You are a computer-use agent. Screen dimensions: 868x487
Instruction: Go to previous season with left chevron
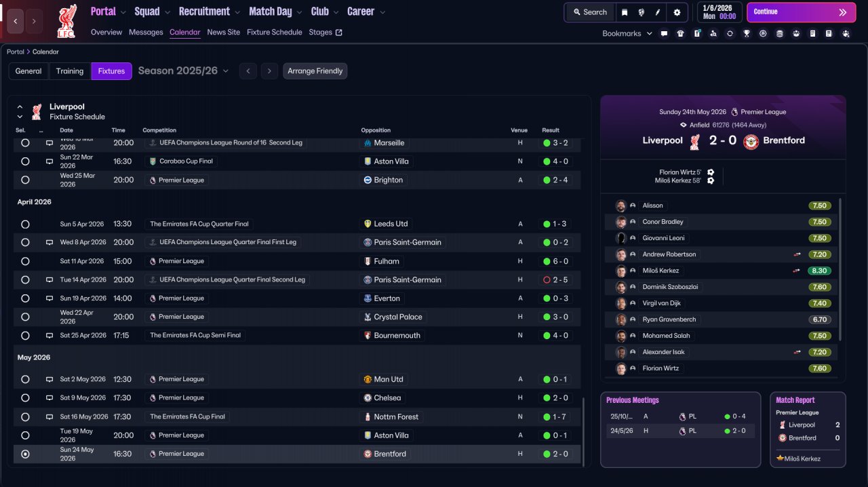click(248, 71)
